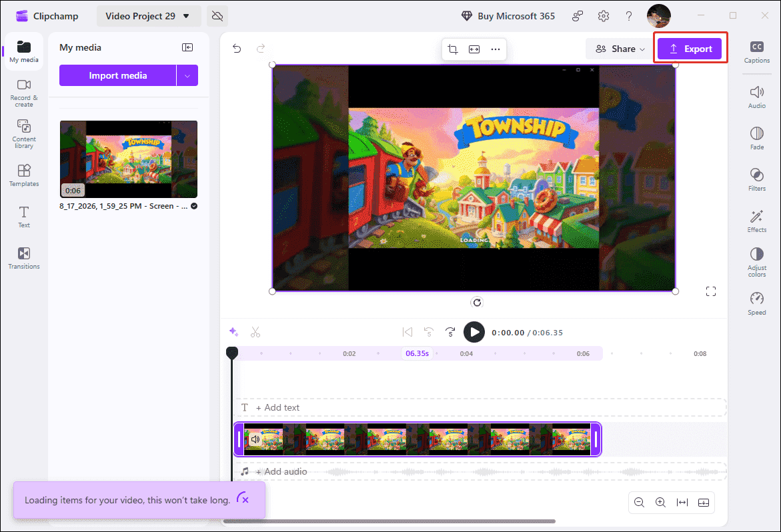Screen dimensions: 781x532
Task: Click the clip's left trim handle
Action: 239,439
